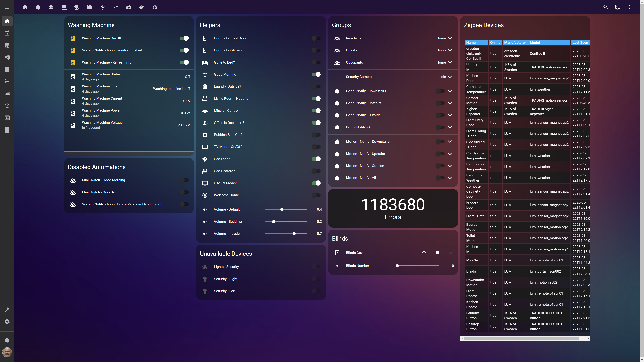The width and height of the screenshot is (644, 362).
Task: Expand the Residents group chevron
Action: [450, 38]
